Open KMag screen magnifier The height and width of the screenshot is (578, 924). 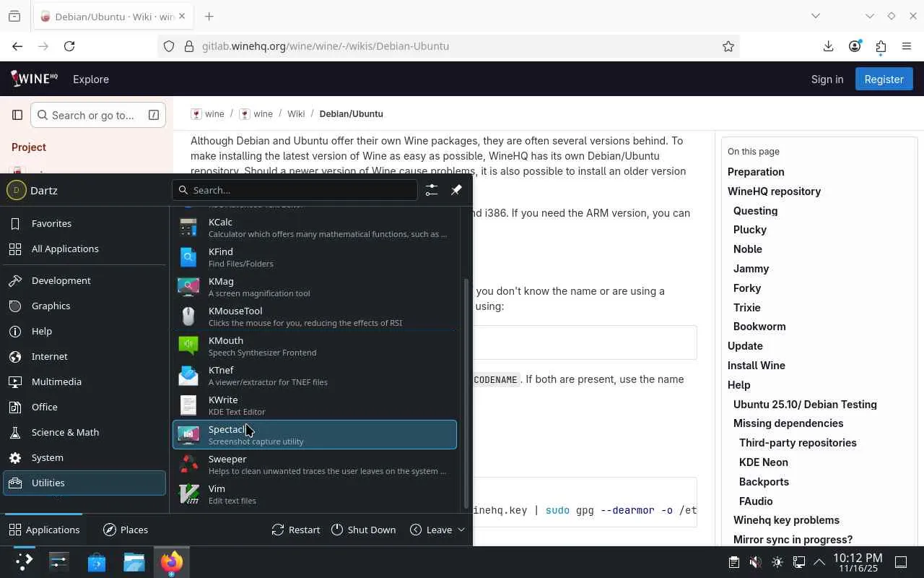pos(315,287)
